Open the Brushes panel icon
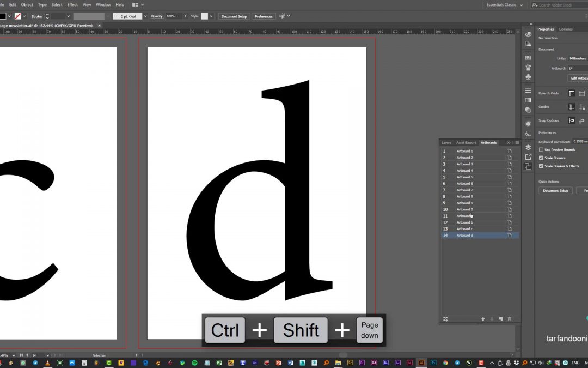 (x=528, y=67)
